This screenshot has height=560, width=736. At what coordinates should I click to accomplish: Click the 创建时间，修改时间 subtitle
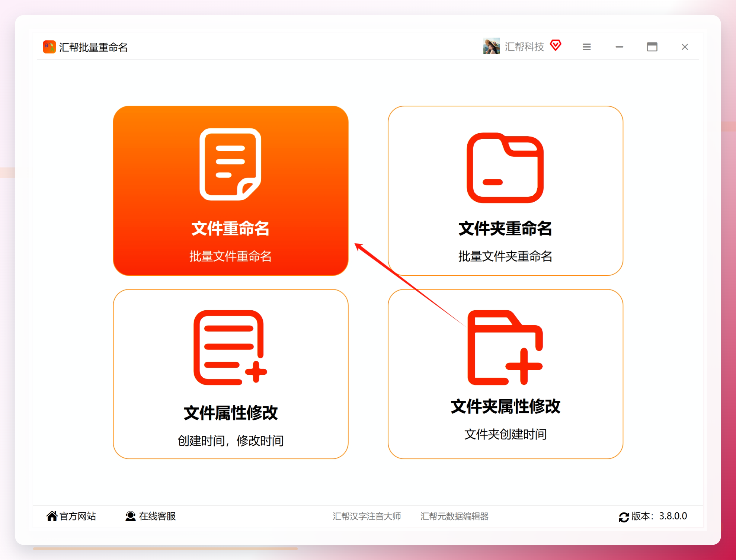click(x=230, y=441)
